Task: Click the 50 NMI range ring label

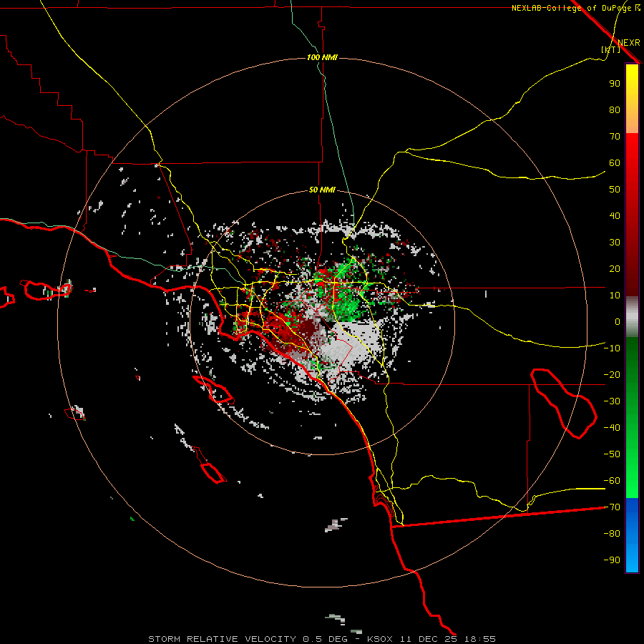Action: 322,190
